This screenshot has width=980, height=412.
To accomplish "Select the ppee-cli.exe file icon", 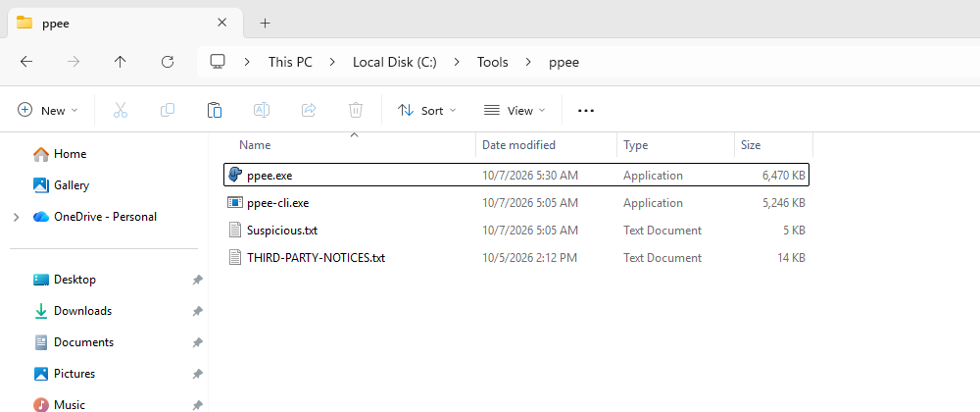I will 235,202.
